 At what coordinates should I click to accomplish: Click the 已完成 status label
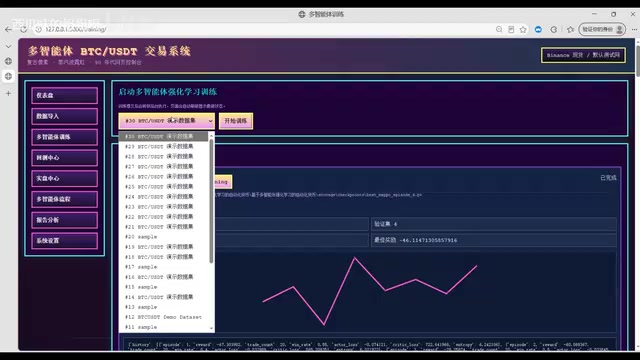pyautogui.click(x=608, y=178)
